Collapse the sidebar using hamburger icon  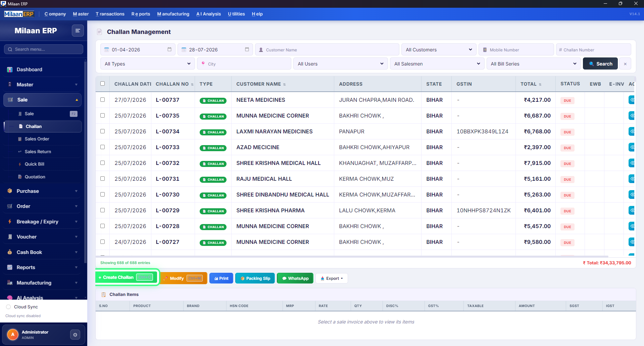[x=78, y=31]
